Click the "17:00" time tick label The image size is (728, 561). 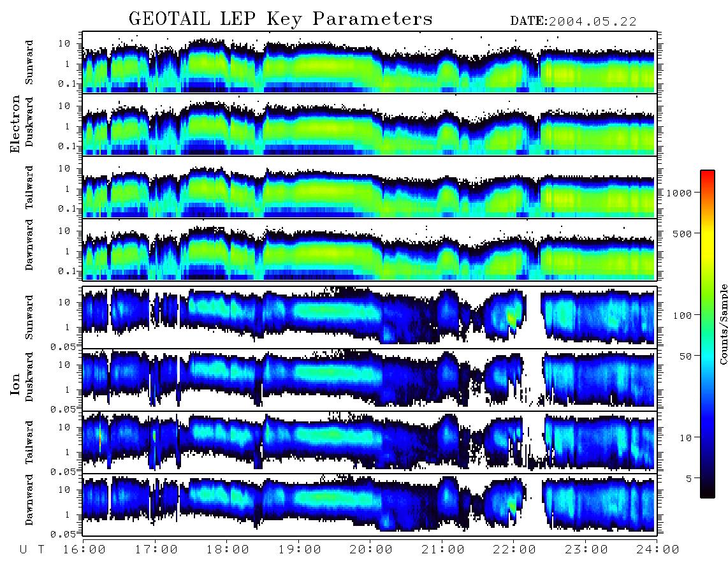(x=156, y=550)
